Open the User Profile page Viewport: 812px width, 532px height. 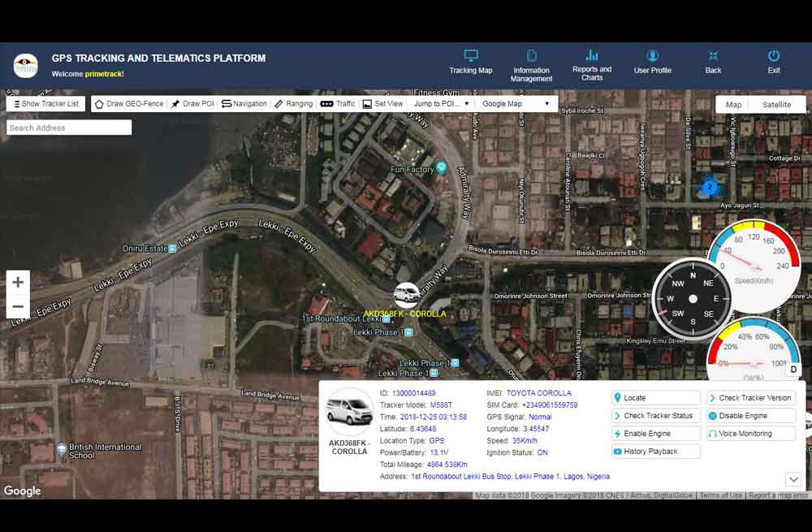click(653, 63)
